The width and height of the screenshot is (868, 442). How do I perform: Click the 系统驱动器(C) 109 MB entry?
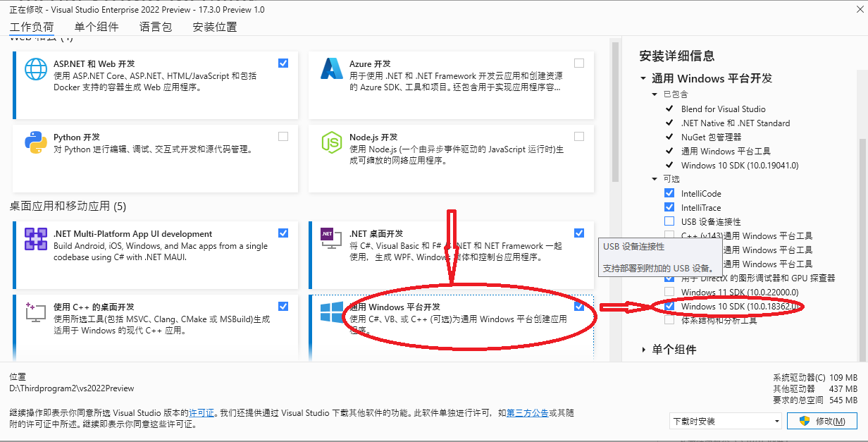[815, 378]
